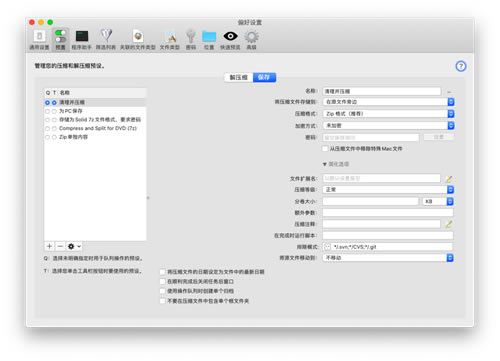Open the move source files dropdown

[388, 258]
